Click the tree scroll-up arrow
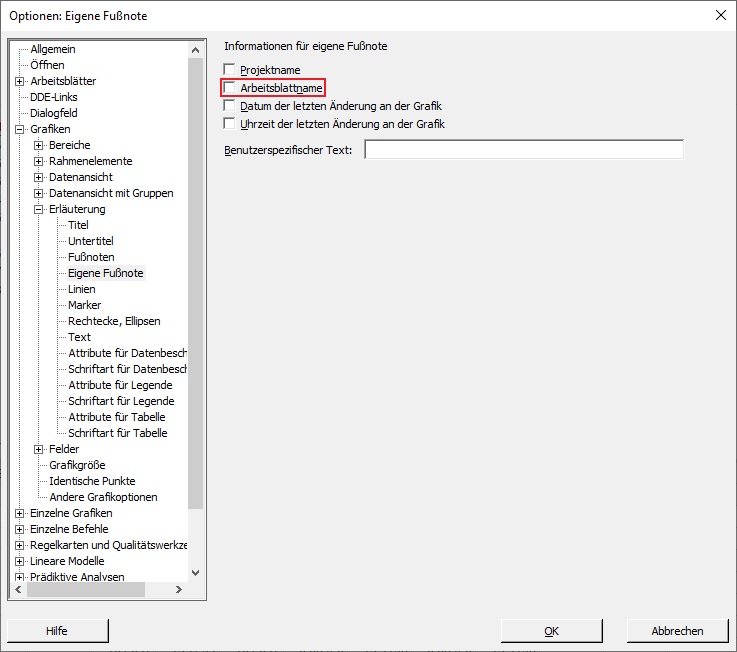 point(196,49)
